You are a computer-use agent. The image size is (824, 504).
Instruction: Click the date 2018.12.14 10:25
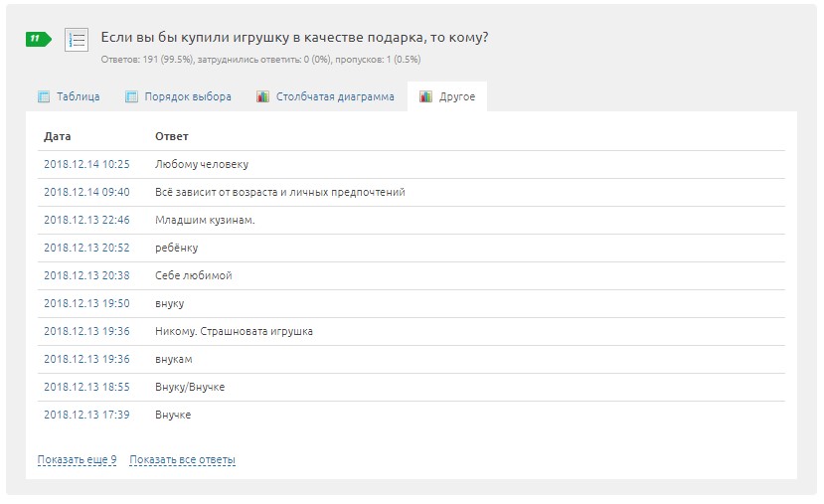pos(86,164)
